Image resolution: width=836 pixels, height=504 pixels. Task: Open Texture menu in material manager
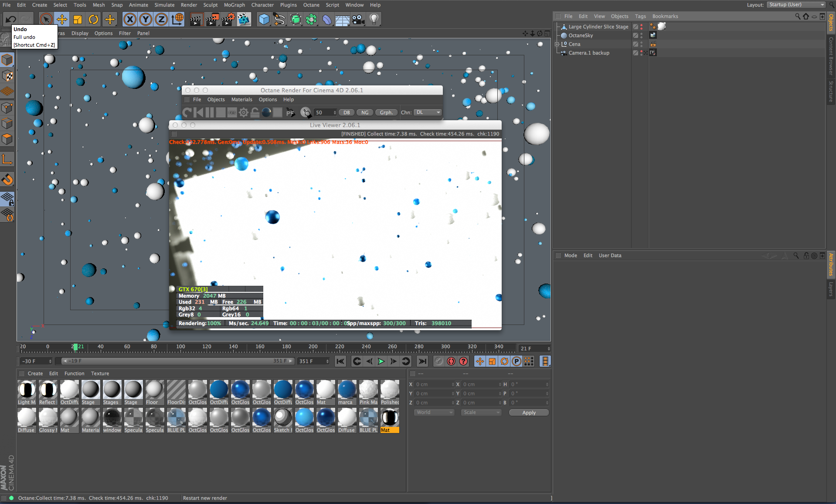pyautogui.click(x=100, y=373)
